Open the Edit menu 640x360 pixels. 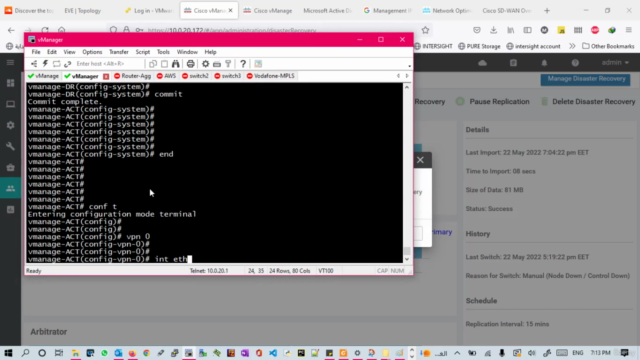[x=52, y=52]
